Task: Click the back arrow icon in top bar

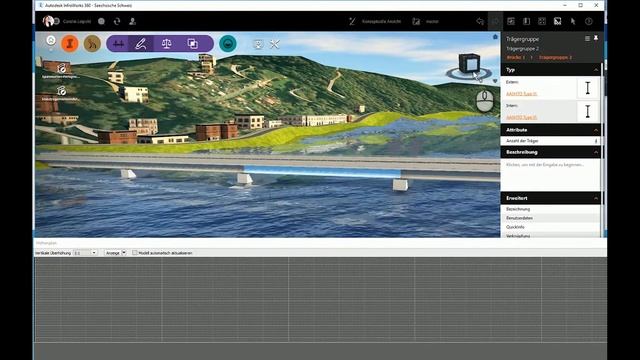Action: pyautogui.click(x=480, y=21)
